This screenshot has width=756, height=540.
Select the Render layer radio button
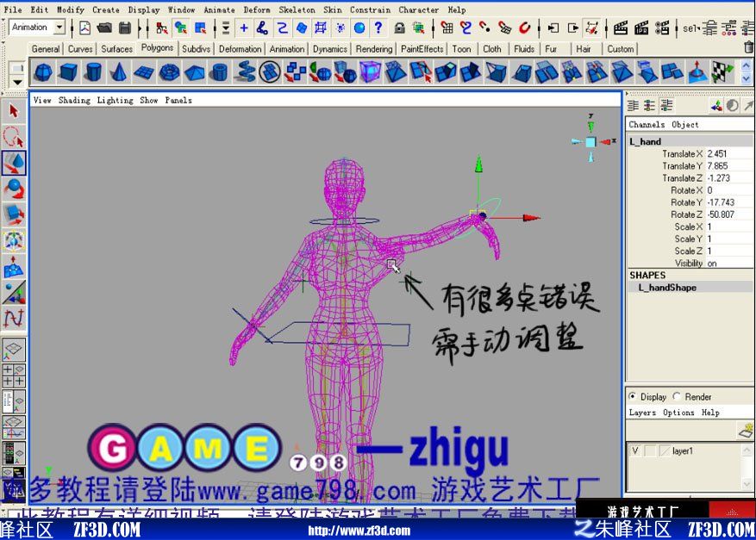pos(677,396)
